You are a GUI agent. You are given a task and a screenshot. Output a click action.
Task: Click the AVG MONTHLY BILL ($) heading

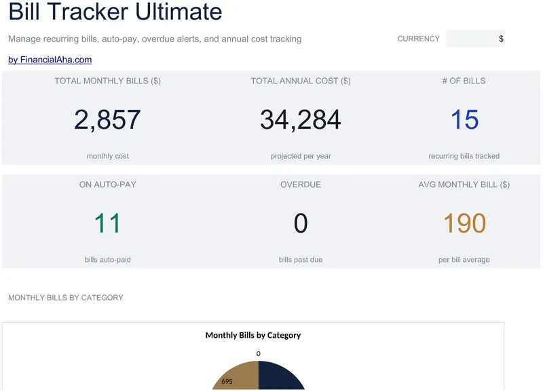tap(464, 184)
